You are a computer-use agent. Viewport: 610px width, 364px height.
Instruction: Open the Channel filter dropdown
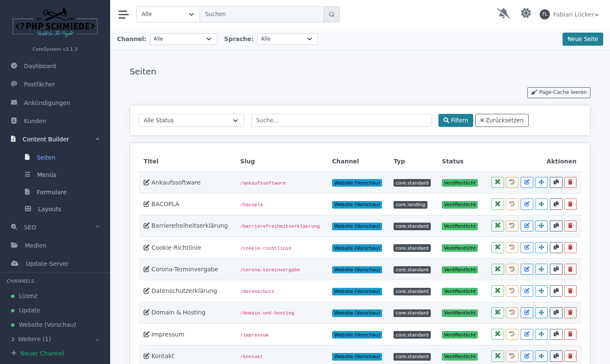pos(183,39)
